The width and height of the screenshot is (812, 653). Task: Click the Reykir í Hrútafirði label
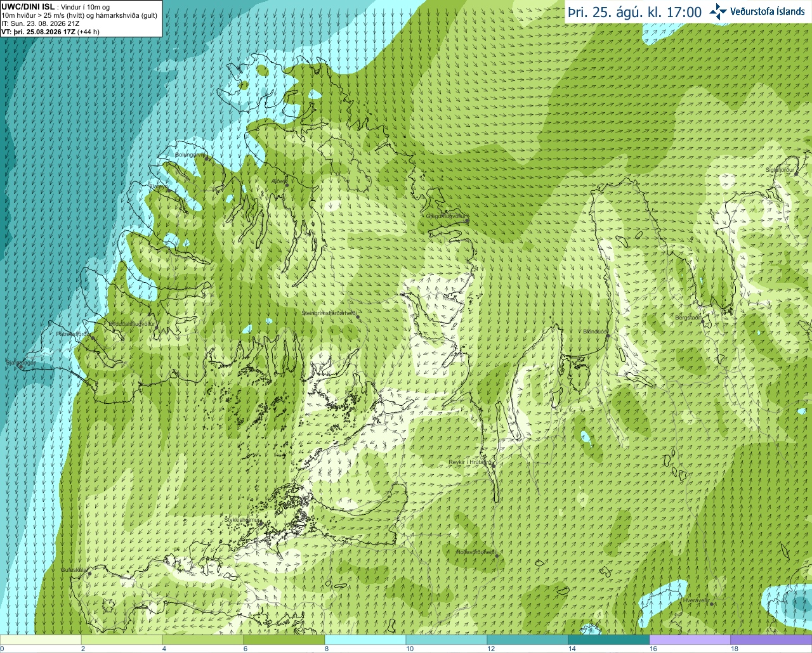point(469,463)
